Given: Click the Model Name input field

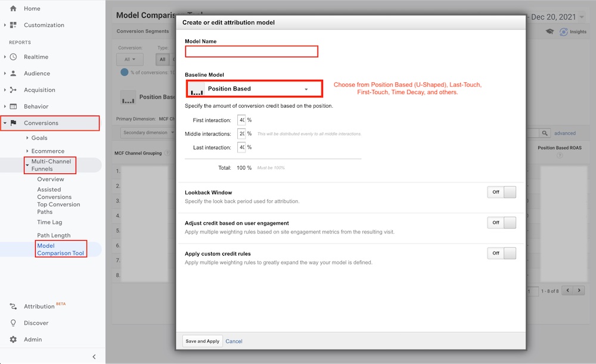Looking at the screenshot, I should pos(252,51).
